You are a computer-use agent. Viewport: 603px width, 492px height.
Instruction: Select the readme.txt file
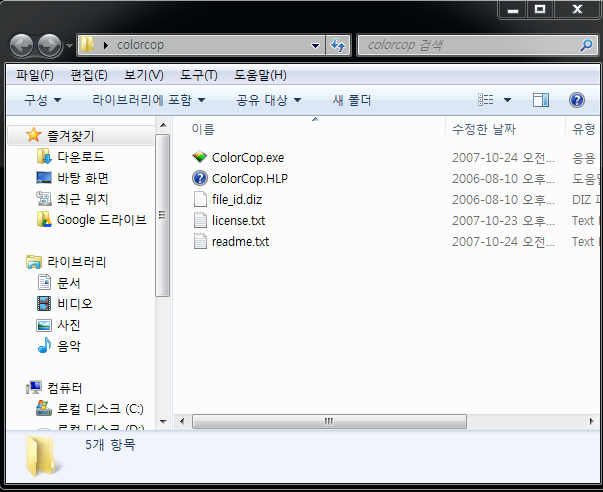tap(240, 242)
